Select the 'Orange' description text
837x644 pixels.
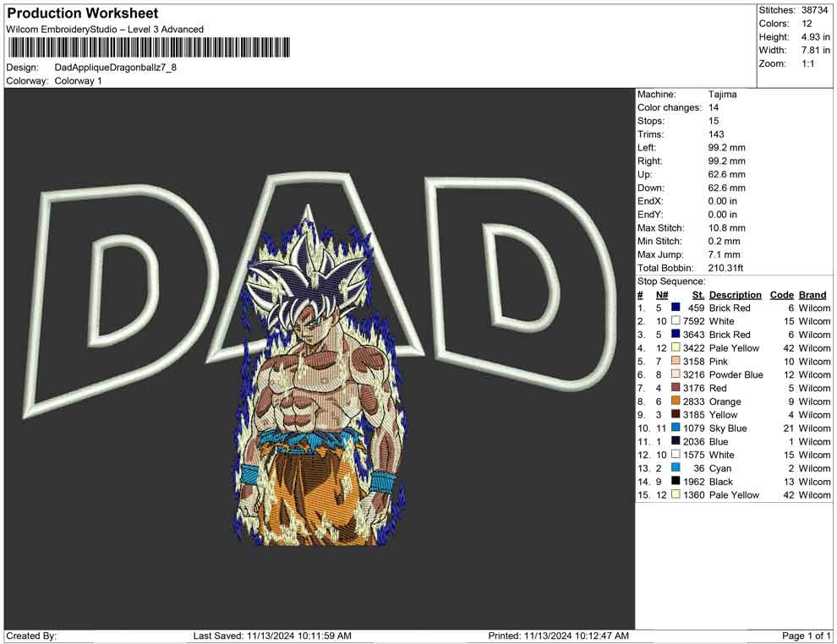coord(725,401)
